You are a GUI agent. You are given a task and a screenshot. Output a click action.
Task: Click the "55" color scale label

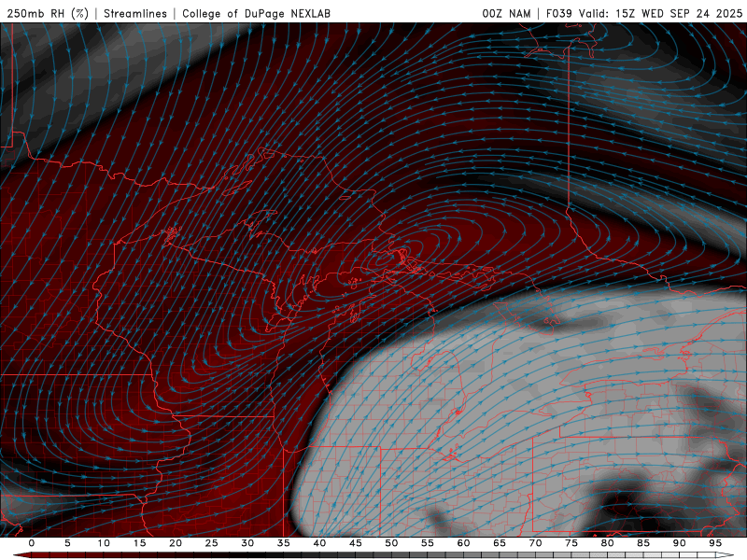(x=428, y=543)
